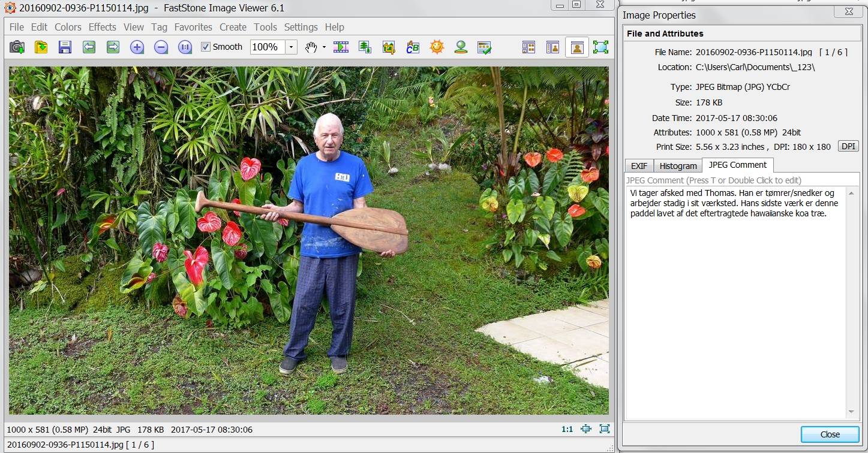This screenshot has height=453, width=868.
Task: Click inside the JPEG Comment text area
Action: coord(734,300)
